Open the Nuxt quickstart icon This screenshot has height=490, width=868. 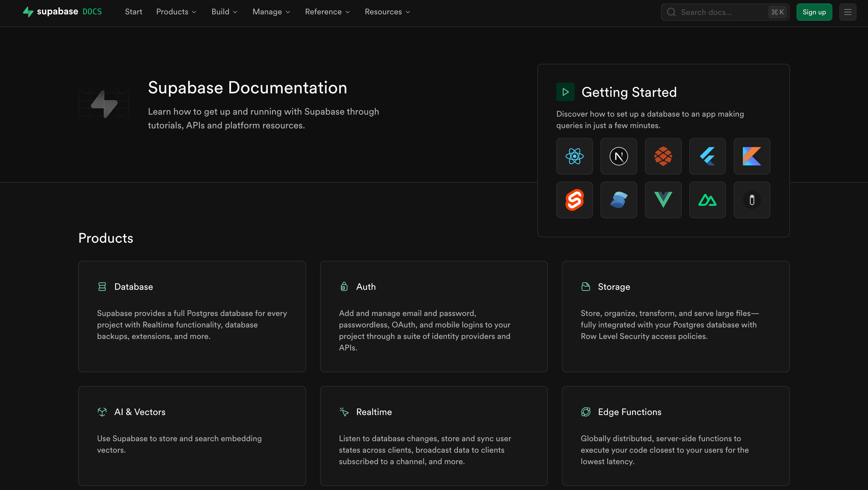coord(707,200)
